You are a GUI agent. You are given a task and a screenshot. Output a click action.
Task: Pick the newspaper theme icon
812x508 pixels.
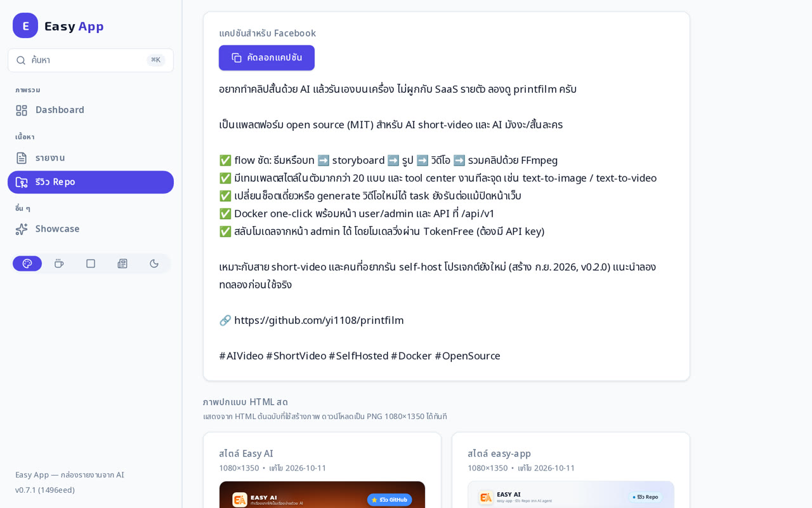(x=122, y=264)
